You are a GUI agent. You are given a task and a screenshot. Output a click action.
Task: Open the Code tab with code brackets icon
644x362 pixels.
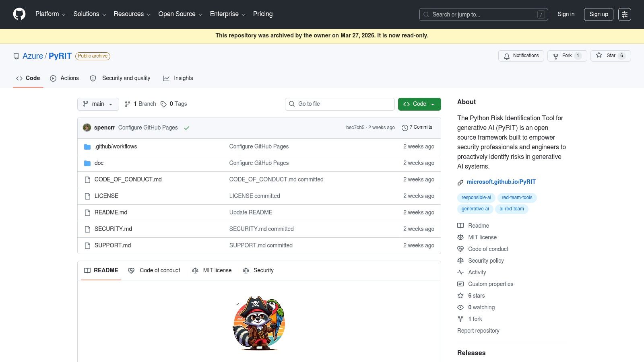coord(19,78)
